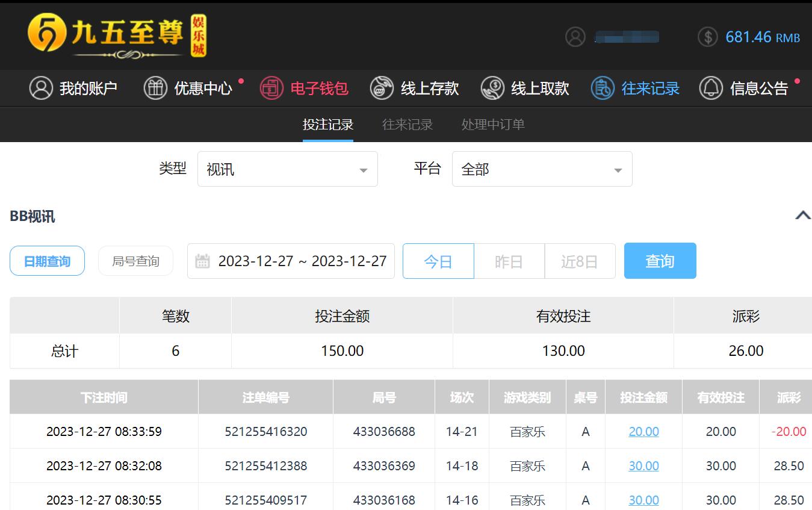Viewport: 812px width, 510px height.
Task: Click the BB视讯 section title
Action: pos(33,216)
